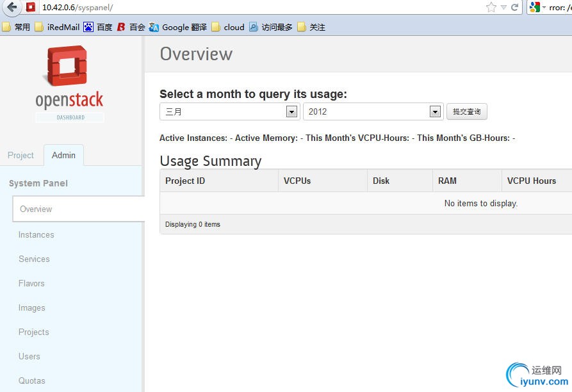
Task: Open the 百会 bookmark
Action: pos(131,27)
